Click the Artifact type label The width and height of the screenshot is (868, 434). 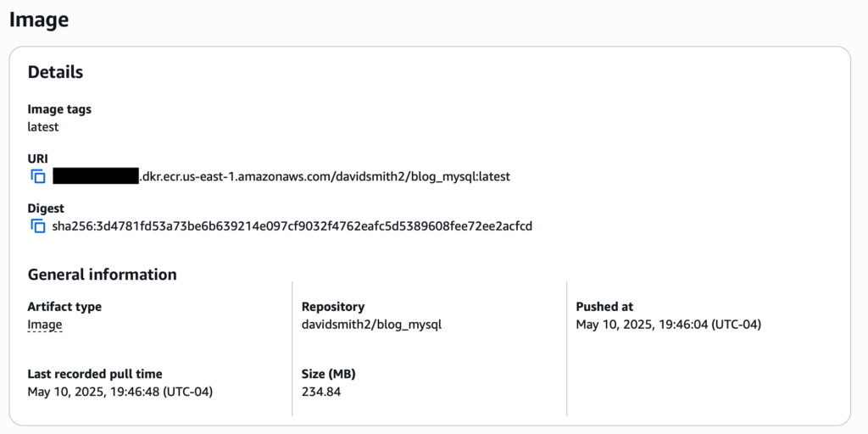coord(64,307)
